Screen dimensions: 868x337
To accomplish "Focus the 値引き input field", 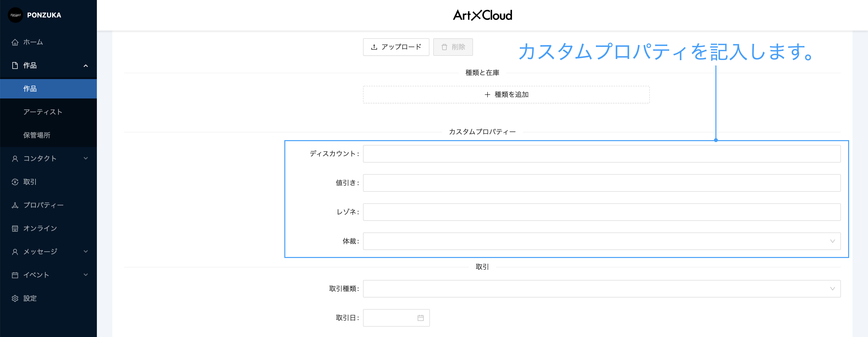I will 602,183.
